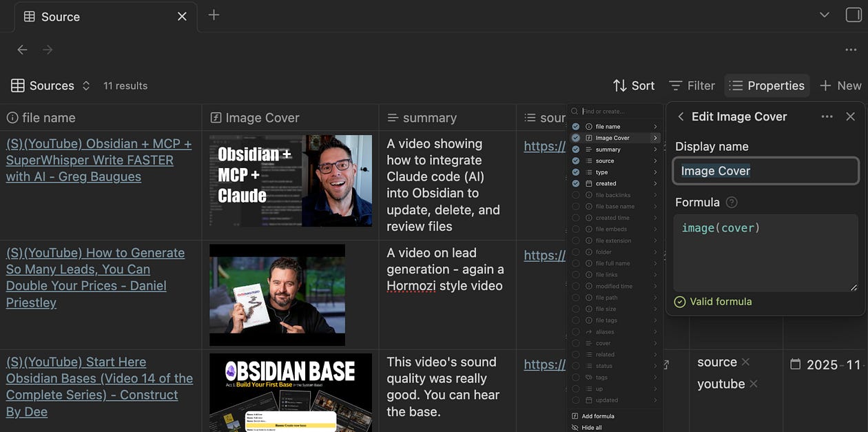Open the tab list chevron at top right
Screen dimensions: 868x432
pyautogui.click(x=825, y=15)
